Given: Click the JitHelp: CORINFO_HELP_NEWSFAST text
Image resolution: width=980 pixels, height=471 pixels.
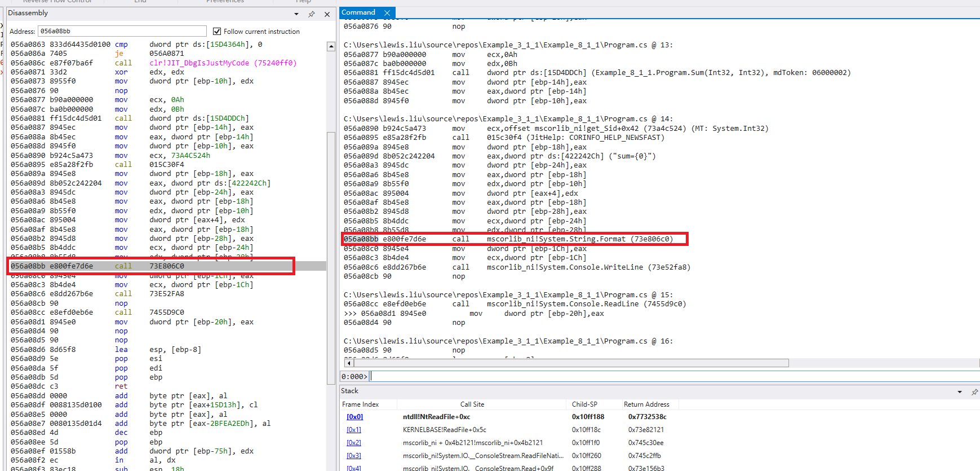Looking at the screenshot, I should point(596,138).
